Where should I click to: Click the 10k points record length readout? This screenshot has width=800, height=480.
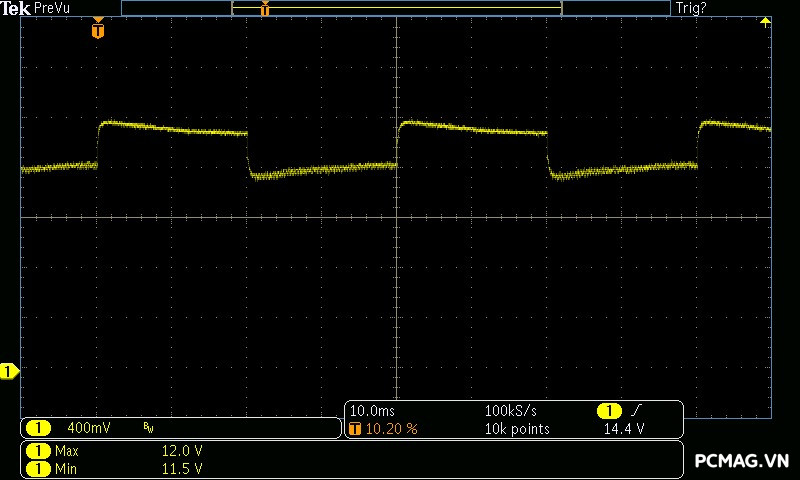(x=516, y=428)
